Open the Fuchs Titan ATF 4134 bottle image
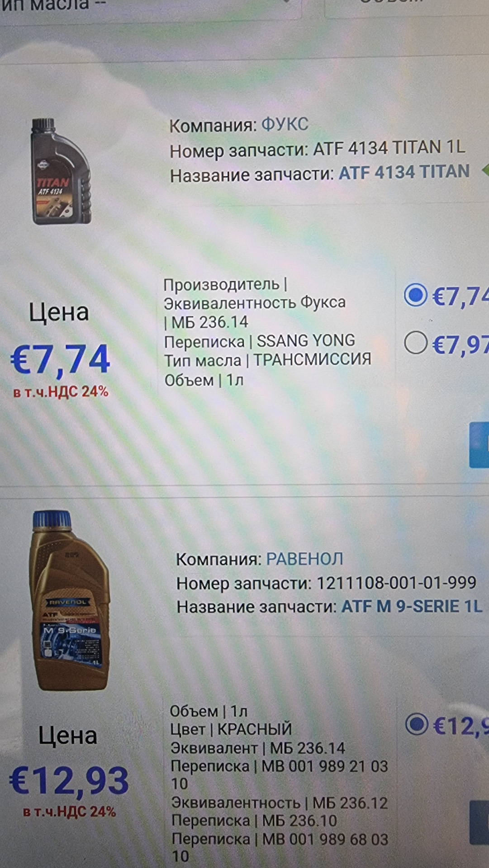This screenshot has height=868, width=489. (61, 171)
